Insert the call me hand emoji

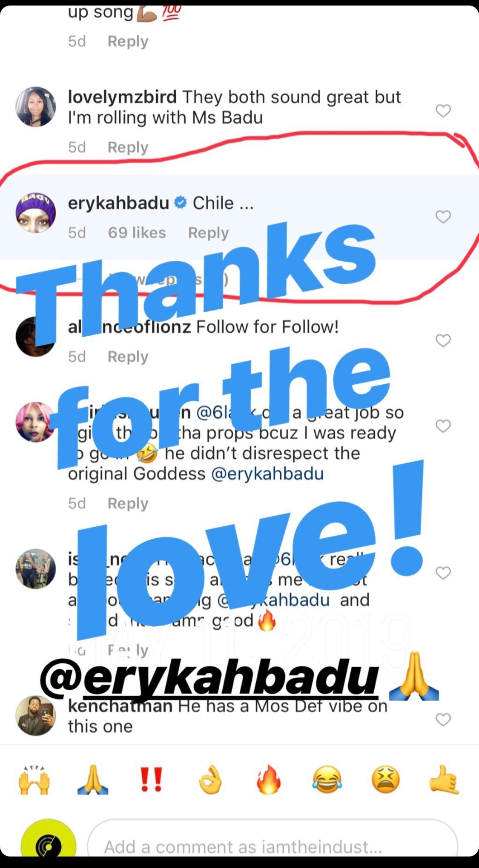(x=444, y=780)
